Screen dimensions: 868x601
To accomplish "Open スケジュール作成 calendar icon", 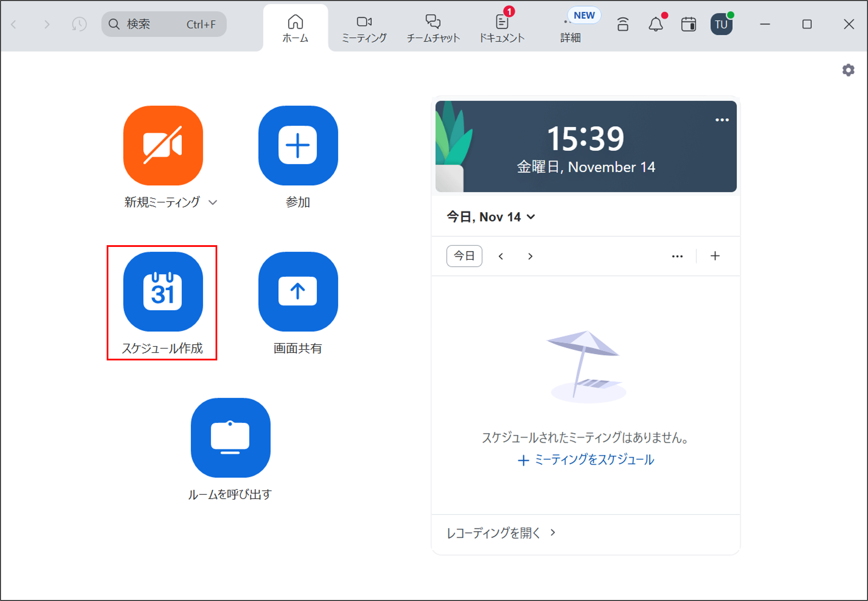I will click(163, 291).
